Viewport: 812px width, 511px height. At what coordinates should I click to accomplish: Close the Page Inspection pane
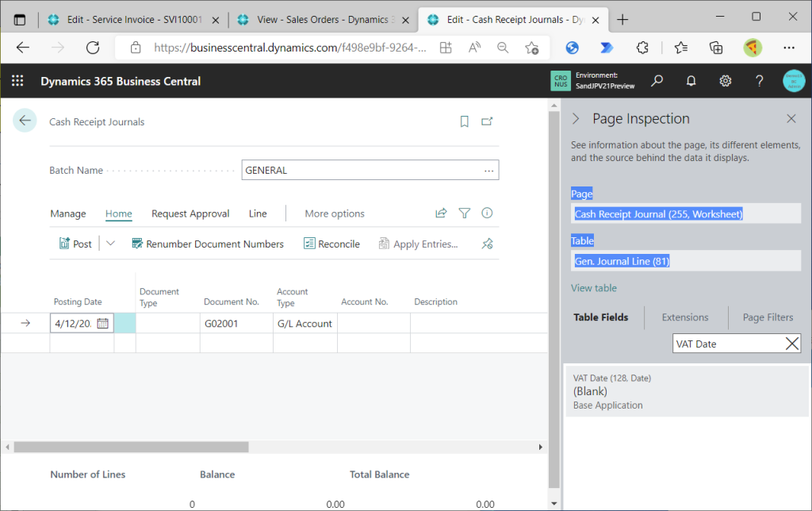pos(791,119)
